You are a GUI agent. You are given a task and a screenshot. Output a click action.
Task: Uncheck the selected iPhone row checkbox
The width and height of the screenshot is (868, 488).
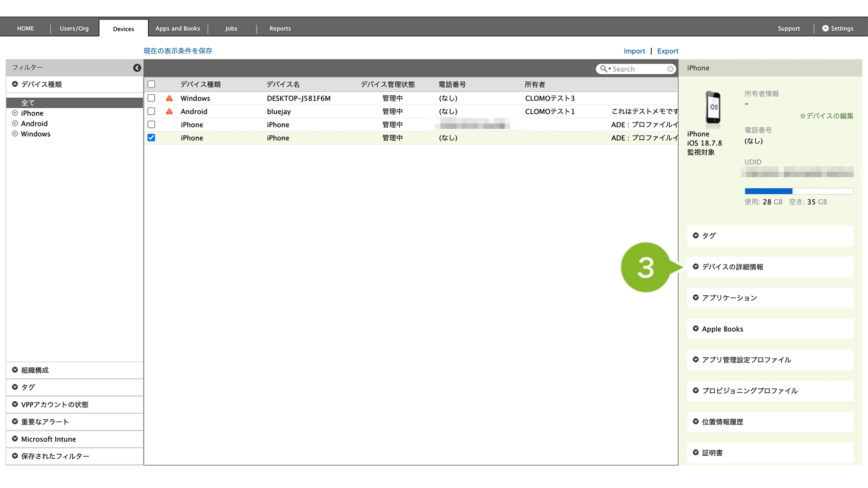[151, 138]
